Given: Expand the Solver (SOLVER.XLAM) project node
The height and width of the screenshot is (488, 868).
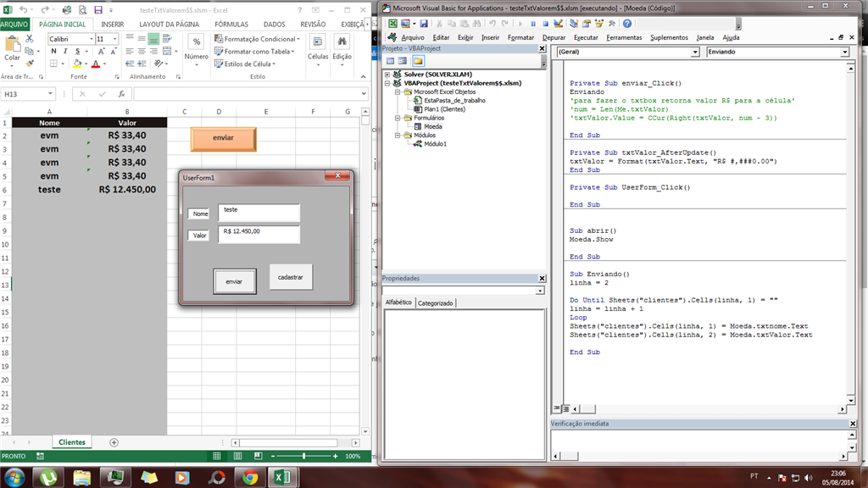Looking at the screenshot, I should point(387,75).
